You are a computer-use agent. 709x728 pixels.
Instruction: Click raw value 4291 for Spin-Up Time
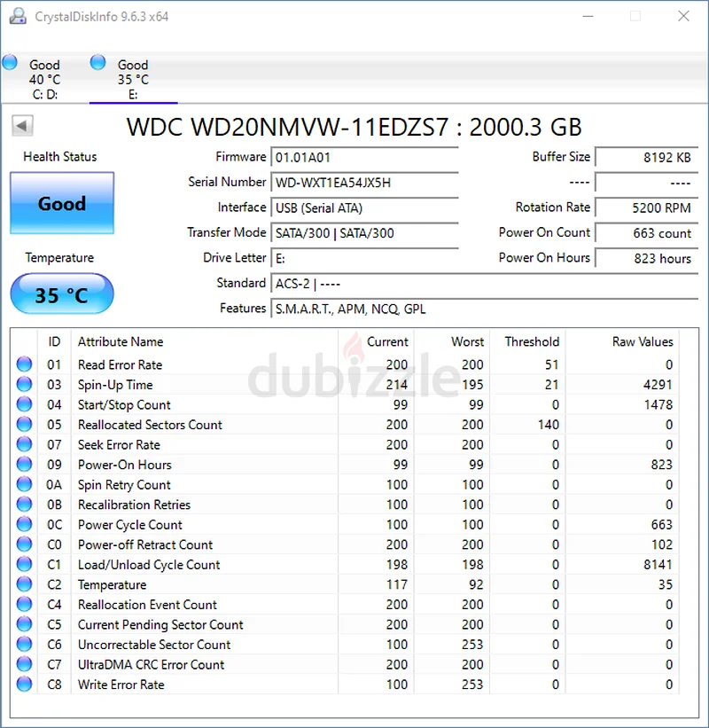658,385
